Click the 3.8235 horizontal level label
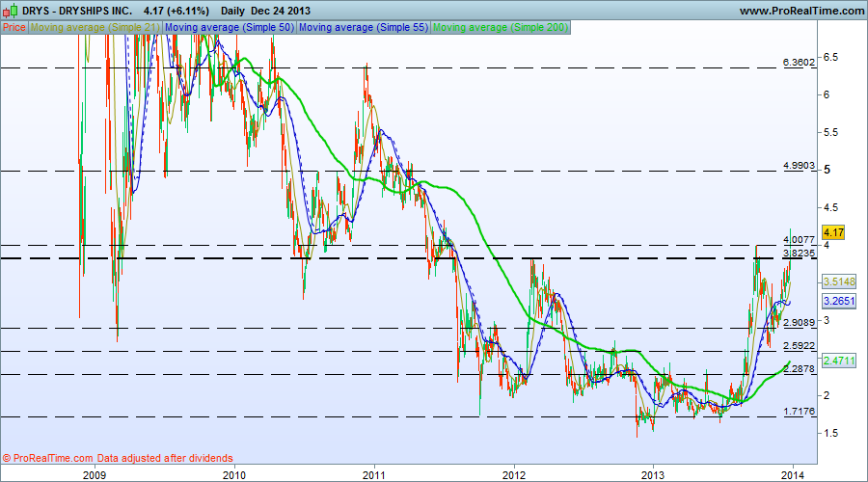The image size is (868, 482). pyautogui.click(x=799, y=253)
